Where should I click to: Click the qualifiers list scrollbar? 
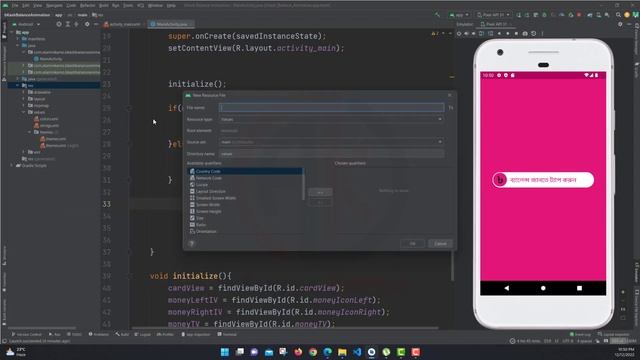pos(304,184)
